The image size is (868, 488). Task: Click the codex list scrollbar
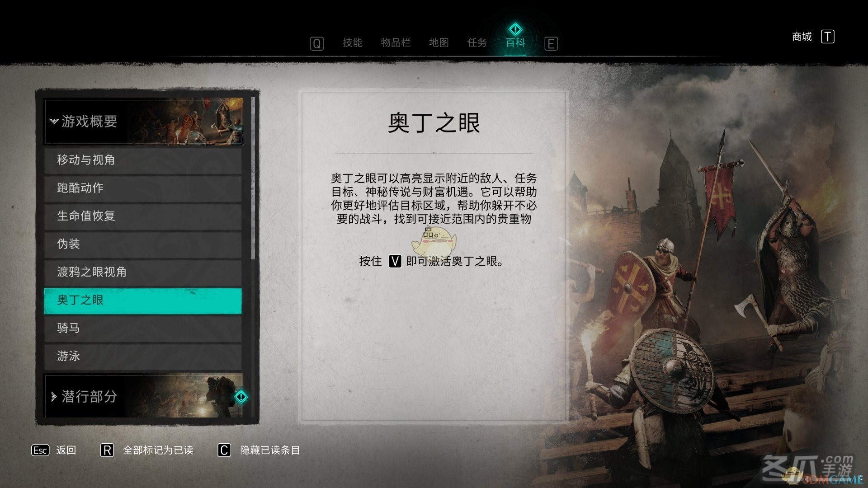253,178
